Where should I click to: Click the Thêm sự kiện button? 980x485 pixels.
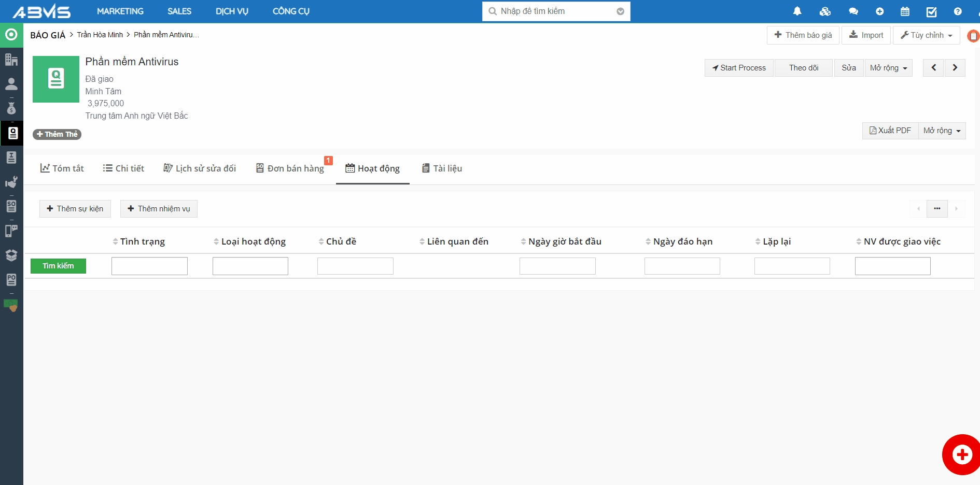[75, 209]
